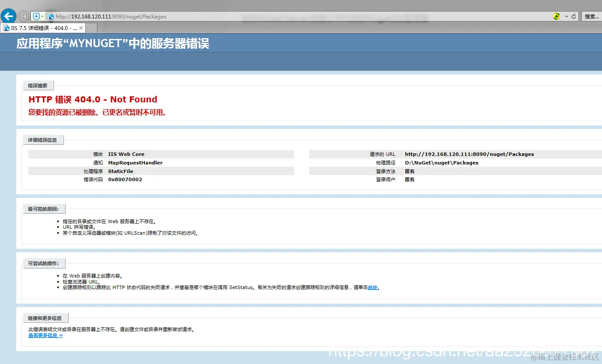
Task: Click the IIS Web Core module value
Action: pos(126,154)
